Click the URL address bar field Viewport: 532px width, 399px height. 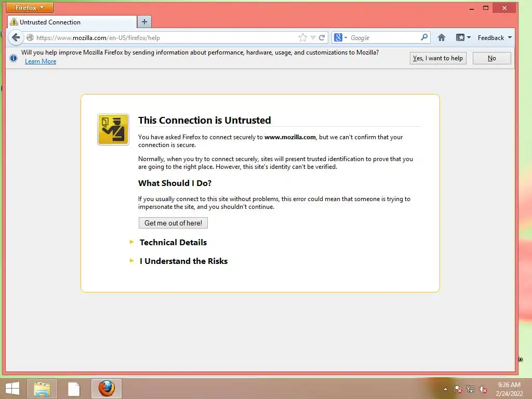pos(166,37)
